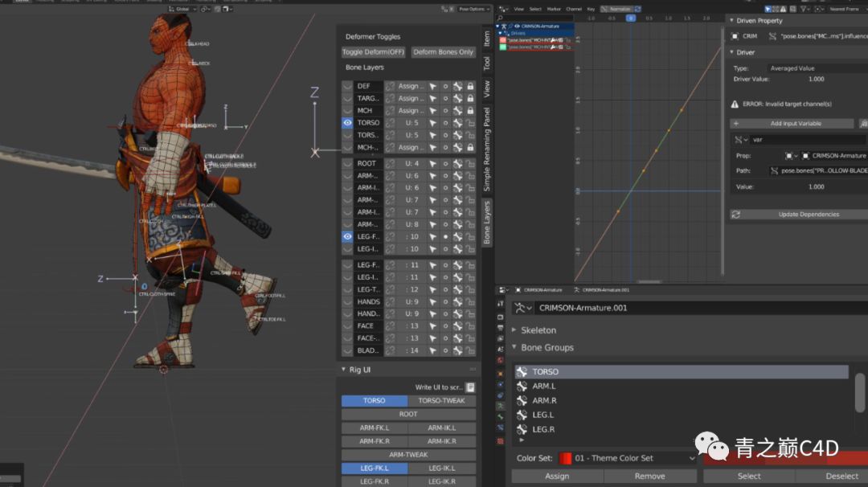Open the Scene properties tab icon

coord(501,350)
